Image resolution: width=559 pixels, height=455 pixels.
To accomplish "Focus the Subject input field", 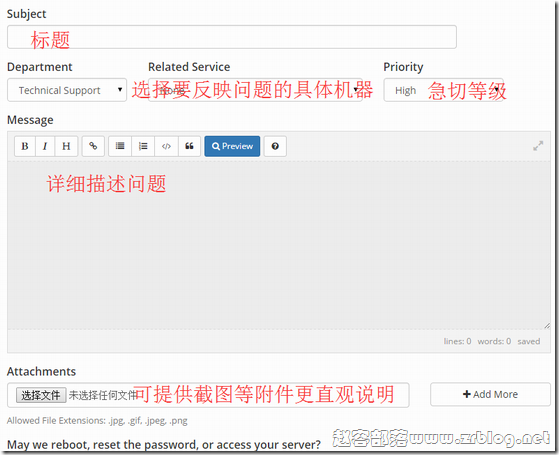I will (x=232, y=37).
